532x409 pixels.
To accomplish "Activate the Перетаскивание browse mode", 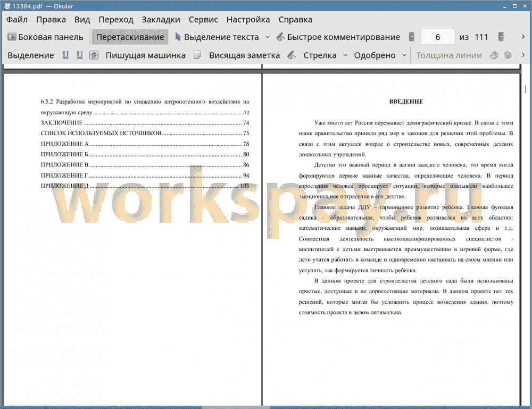I will point(130,37).
